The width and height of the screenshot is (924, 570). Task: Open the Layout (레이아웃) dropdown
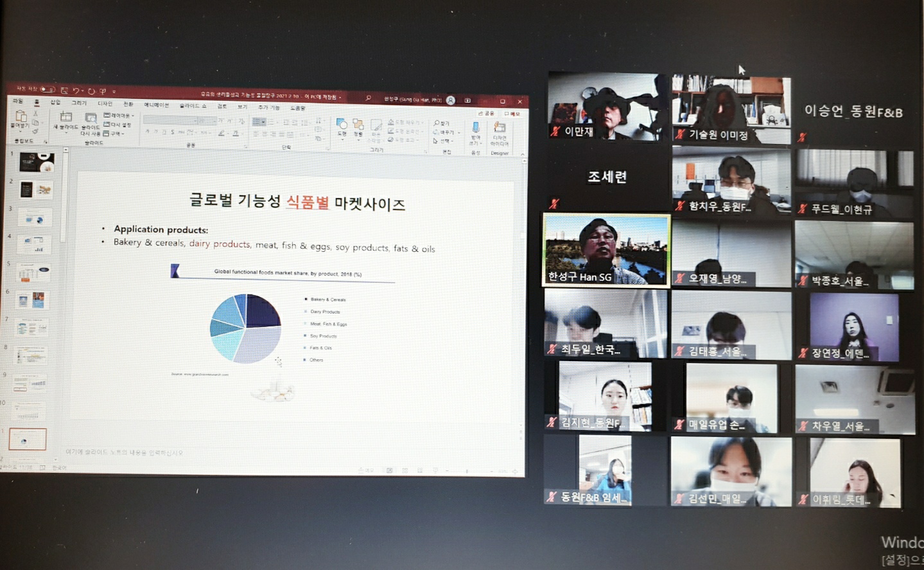click(x=119, y=115)
